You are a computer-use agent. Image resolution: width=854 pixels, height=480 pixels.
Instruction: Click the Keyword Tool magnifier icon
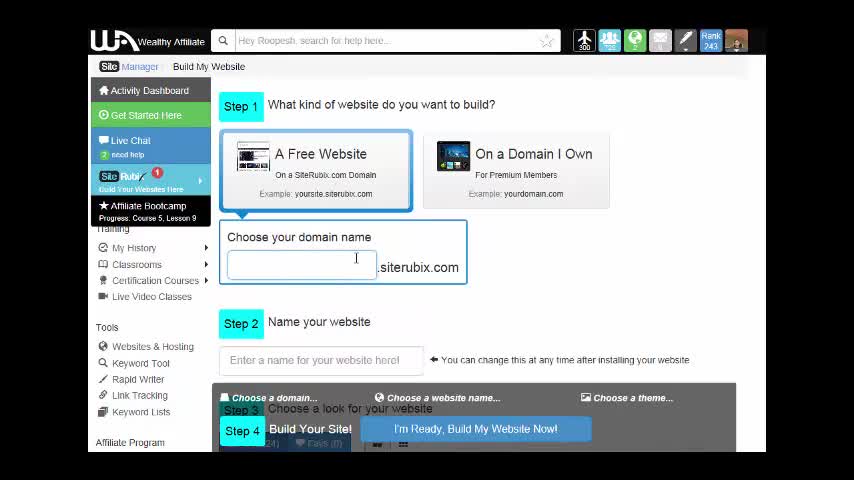103,362
